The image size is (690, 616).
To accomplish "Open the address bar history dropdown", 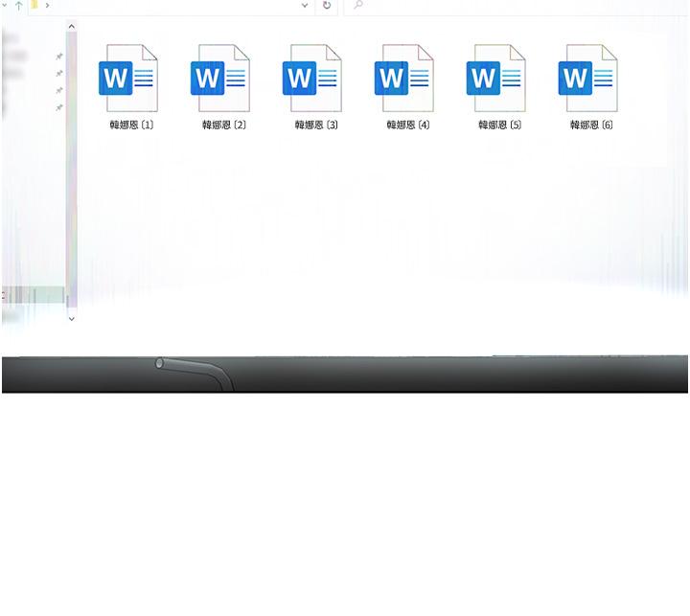I will tap(305, 6).
